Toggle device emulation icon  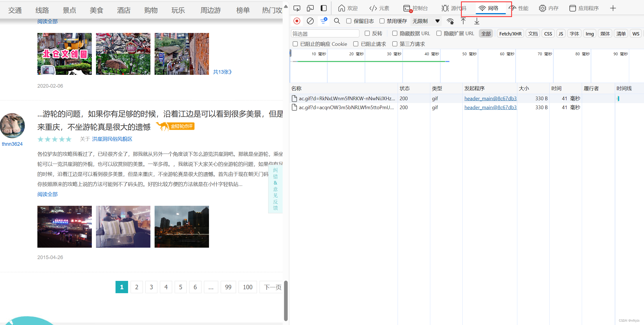point(310,8)
